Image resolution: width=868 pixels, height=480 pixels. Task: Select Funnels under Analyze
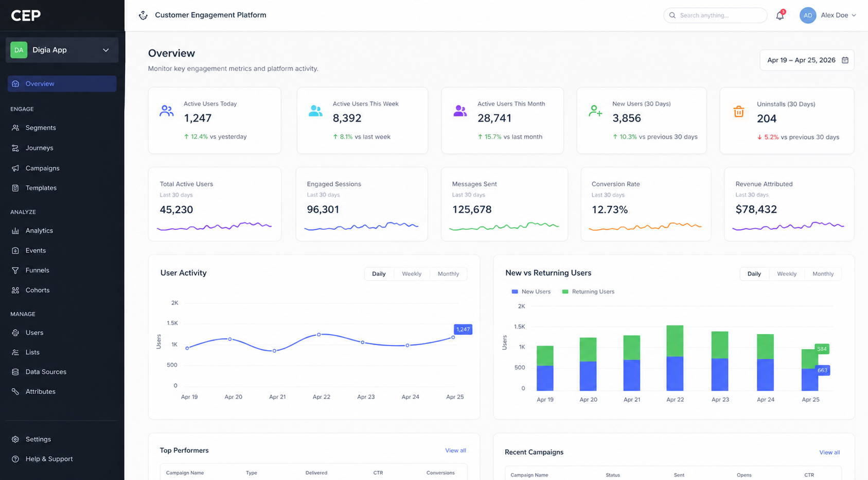tap(37, 270)
